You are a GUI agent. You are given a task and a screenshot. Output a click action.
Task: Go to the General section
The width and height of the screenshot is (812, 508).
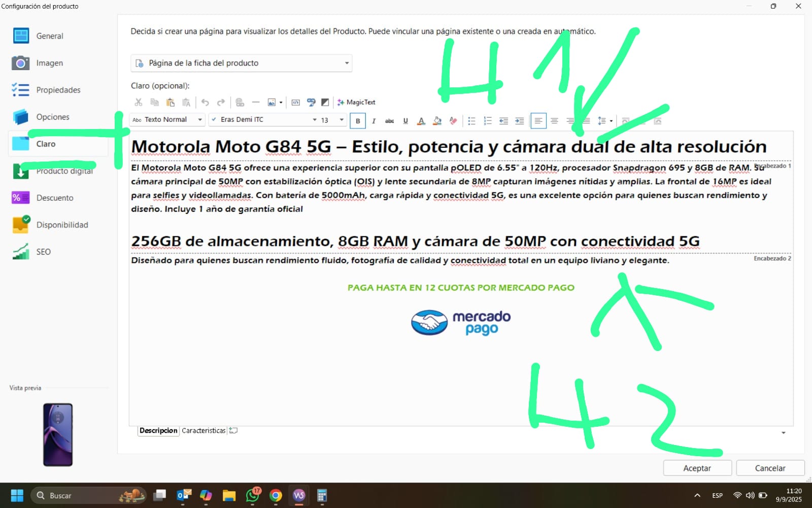58,36
